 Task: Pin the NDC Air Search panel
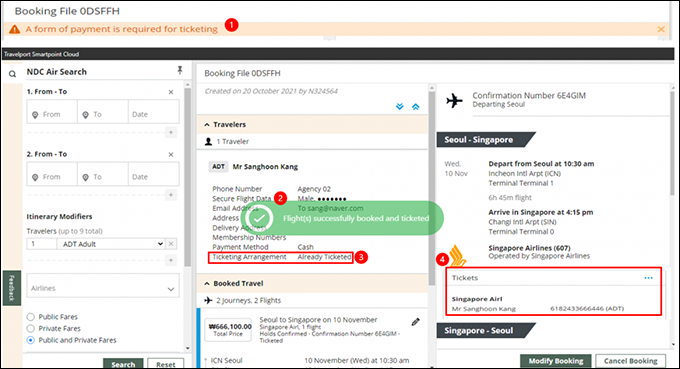180,70
